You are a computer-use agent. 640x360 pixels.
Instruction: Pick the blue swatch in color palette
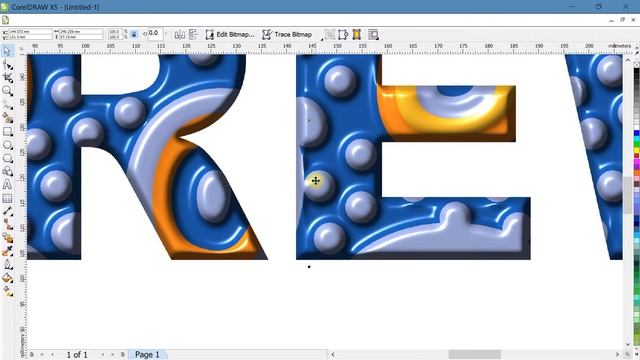pos(636,133)
